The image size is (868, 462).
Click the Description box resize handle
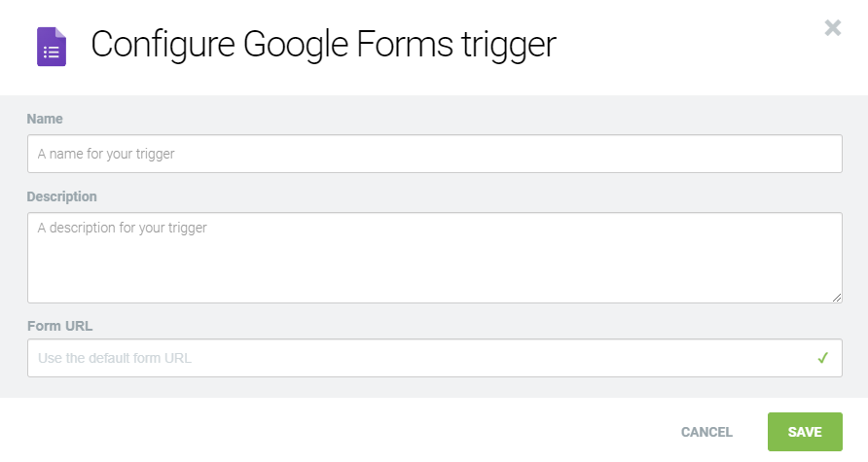click(837, 297)
